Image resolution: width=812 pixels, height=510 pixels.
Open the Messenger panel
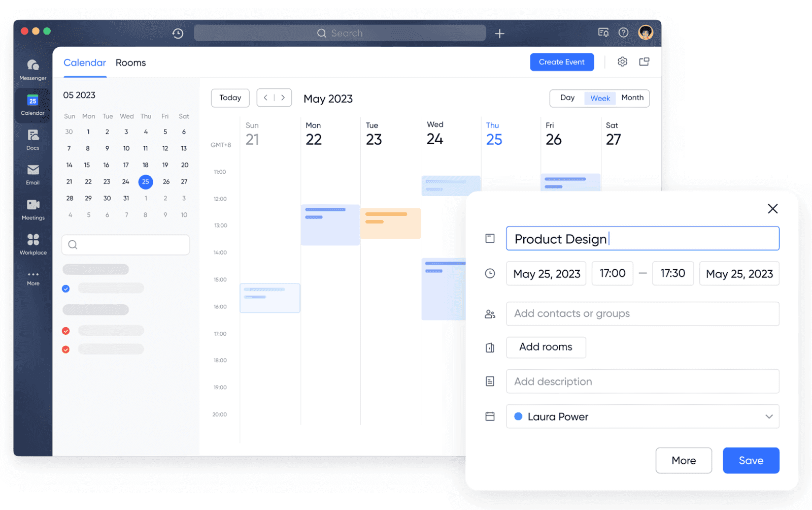pos(32,69)
